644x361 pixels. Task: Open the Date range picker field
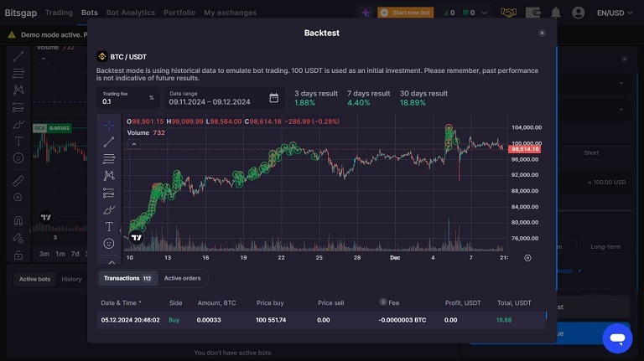click(x=224, y=98)
